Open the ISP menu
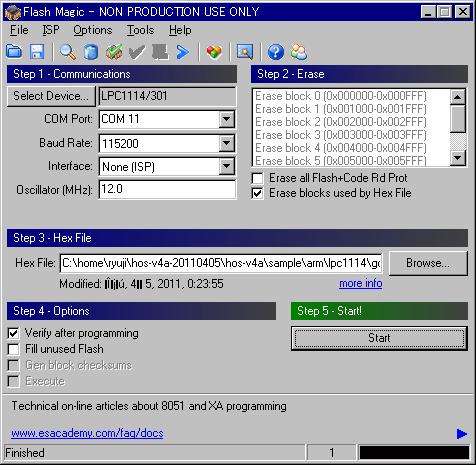476x465 pixels. 51,30
